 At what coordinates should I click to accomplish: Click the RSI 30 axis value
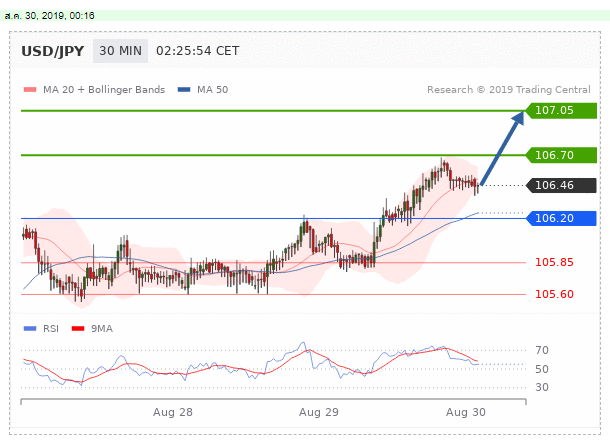[x=542, y=387]
